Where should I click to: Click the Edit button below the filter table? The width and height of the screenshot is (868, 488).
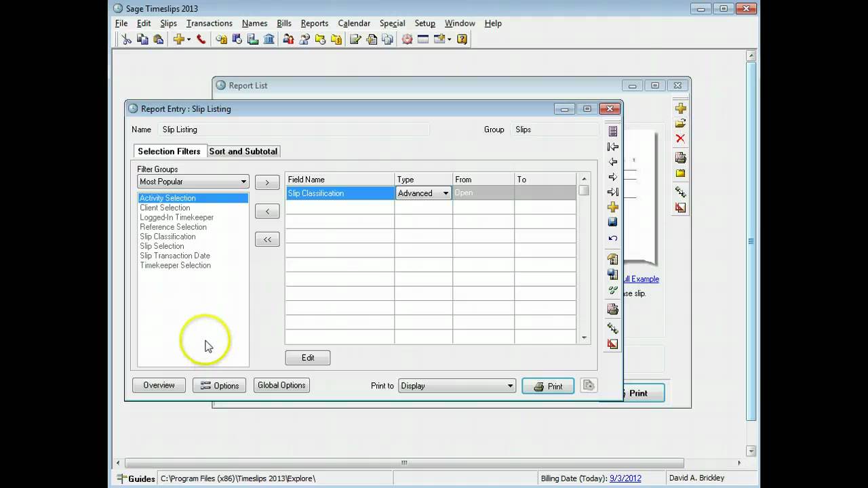point(308,357)
